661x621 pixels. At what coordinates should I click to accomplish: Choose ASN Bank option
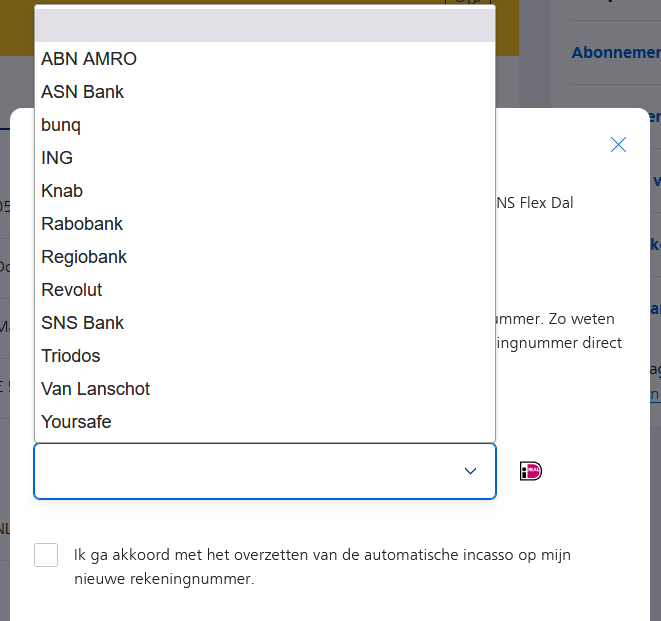click(83, 92)
